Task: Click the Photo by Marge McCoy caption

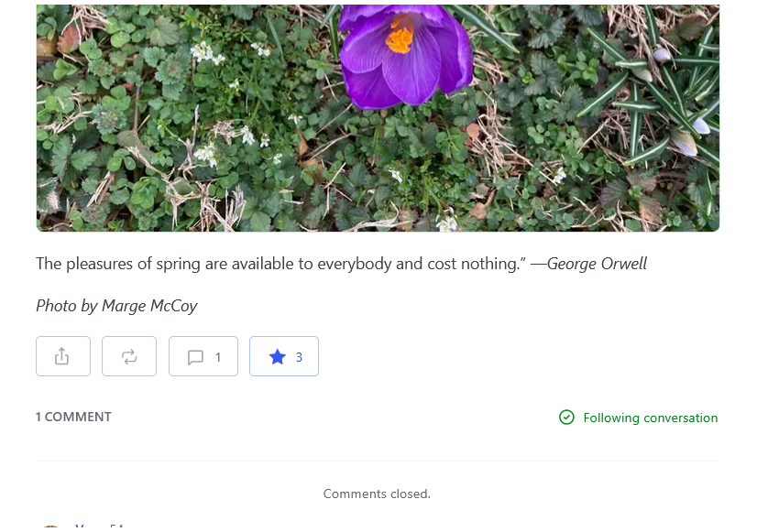Action: (116, 306)
